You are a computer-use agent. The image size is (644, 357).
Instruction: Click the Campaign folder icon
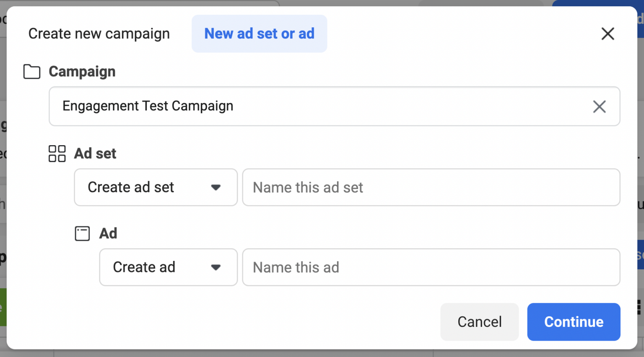[31, 71]
